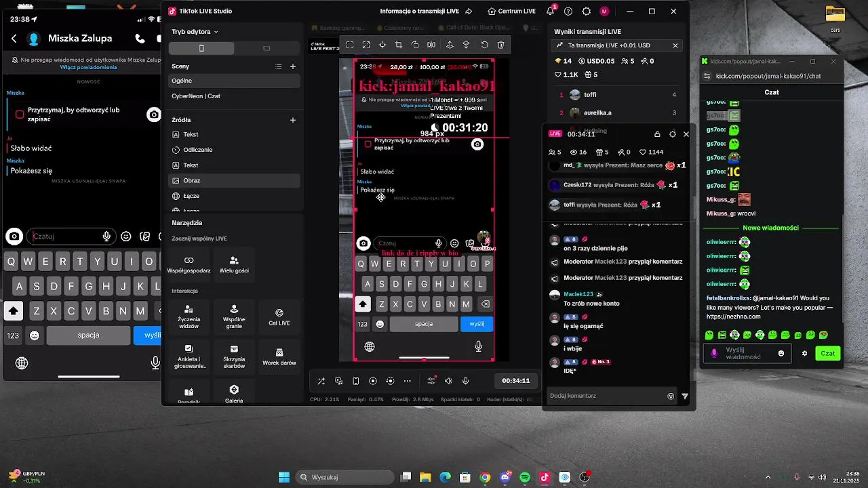Select the Obraz source
Viewport: 868px width, 488px height.
(x=234, y=181)
